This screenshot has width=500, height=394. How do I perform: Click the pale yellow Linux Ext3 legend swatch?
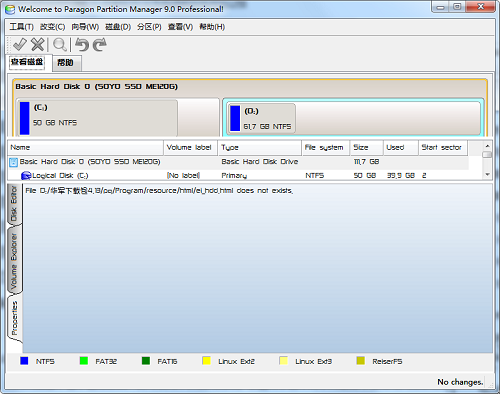(x=284, y=361)
